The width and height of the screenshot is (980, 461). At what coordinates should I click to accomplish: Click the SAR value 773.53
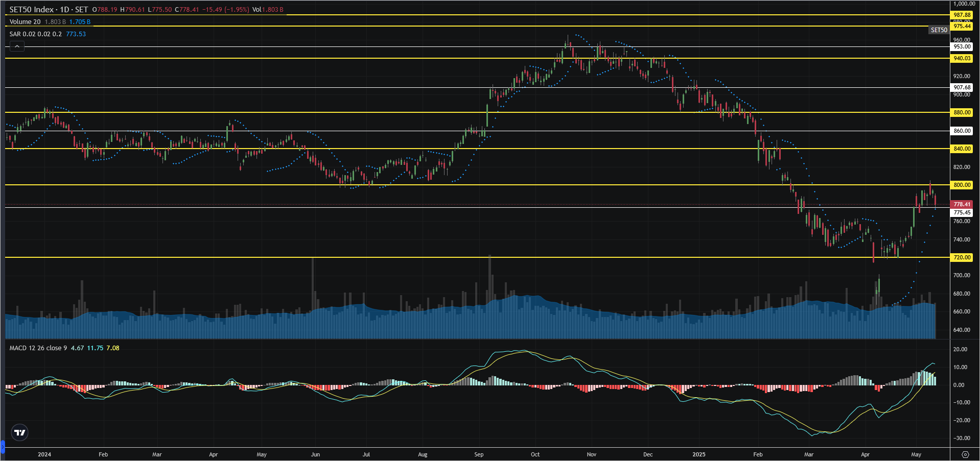point(76,34)
